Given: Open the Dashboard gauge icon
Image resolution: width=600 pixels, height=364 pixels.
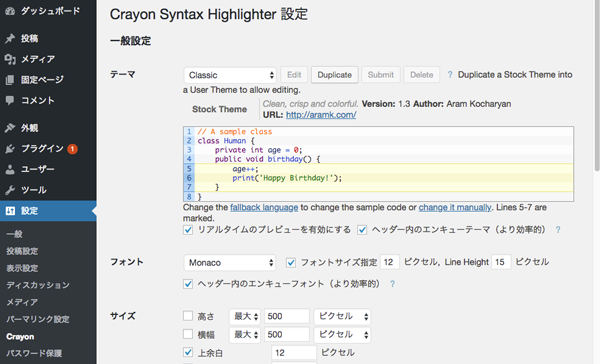Looking at the screenshot, I should 10,11.
